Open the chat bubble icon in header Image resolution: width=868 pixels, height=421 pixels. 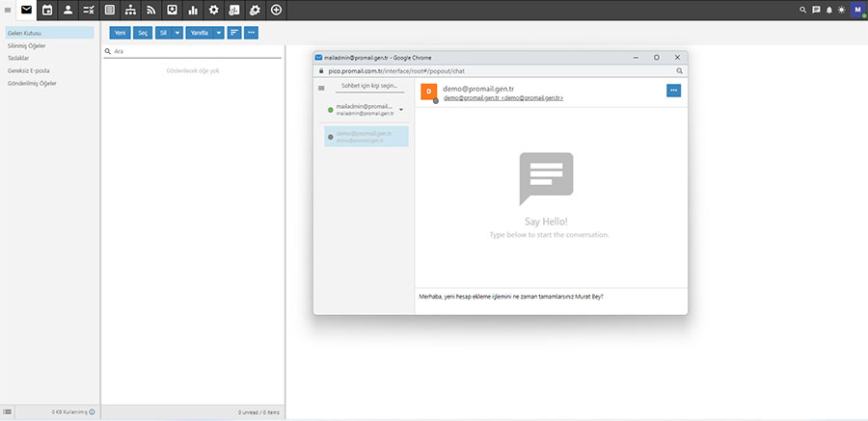(816, 10)
